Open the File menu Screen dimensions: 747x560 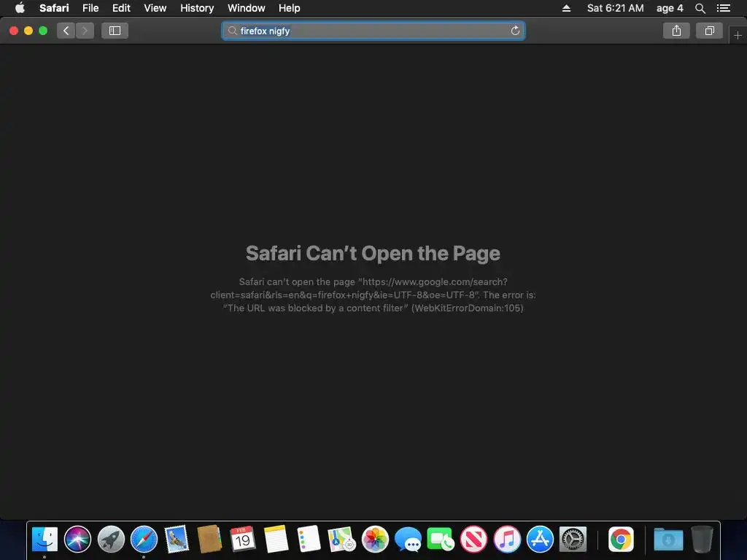[x=90, y=8]
